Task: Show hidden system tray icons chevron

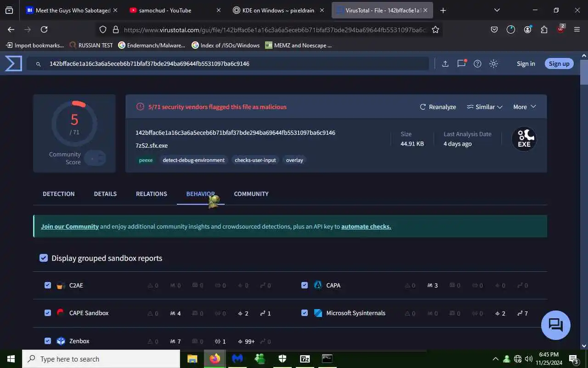Action: pos(495,359)
